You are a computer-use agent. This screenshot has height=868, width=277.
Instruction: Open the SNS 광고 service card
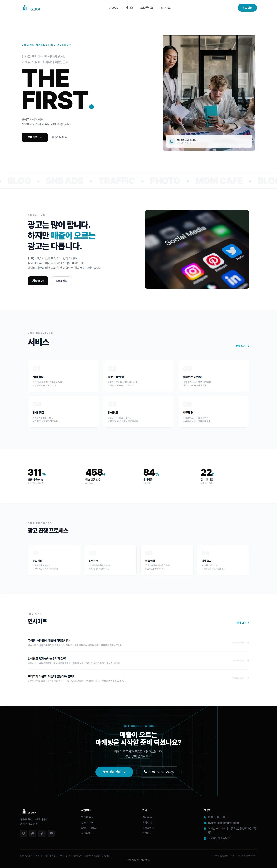tap(63, 412)
